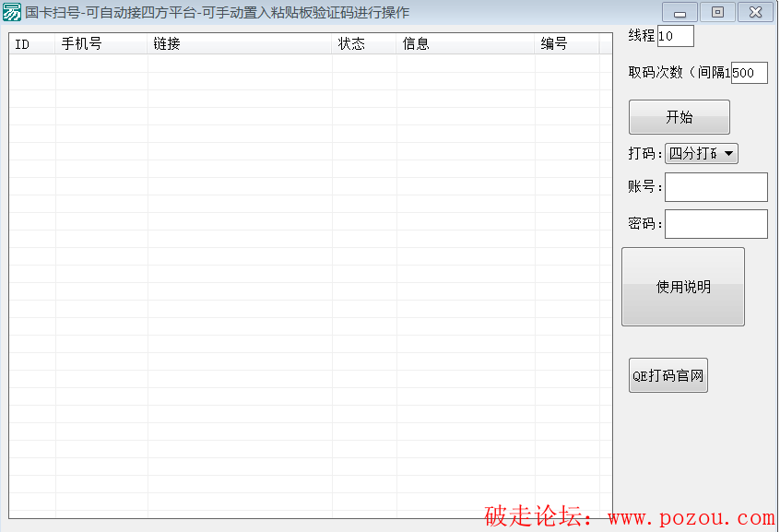Close the 国卡扫号 window
780x532 pixels.
(755, 13)
